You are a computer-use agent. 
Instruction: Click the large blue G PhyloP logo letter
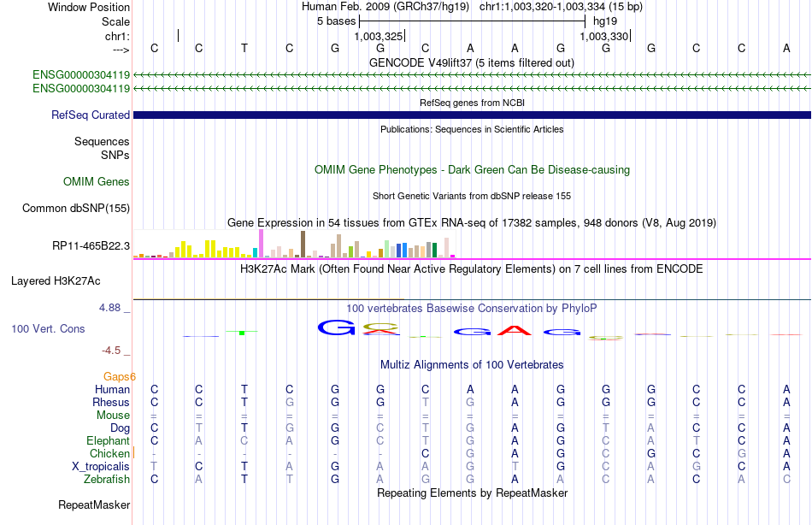pyautogui.click(x=337, y=327)
